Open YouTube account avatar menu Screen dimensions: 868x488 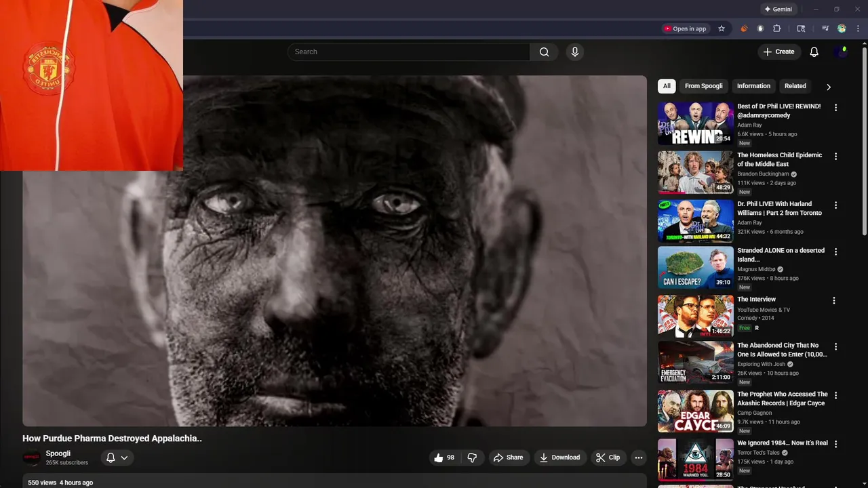point(843,52)
